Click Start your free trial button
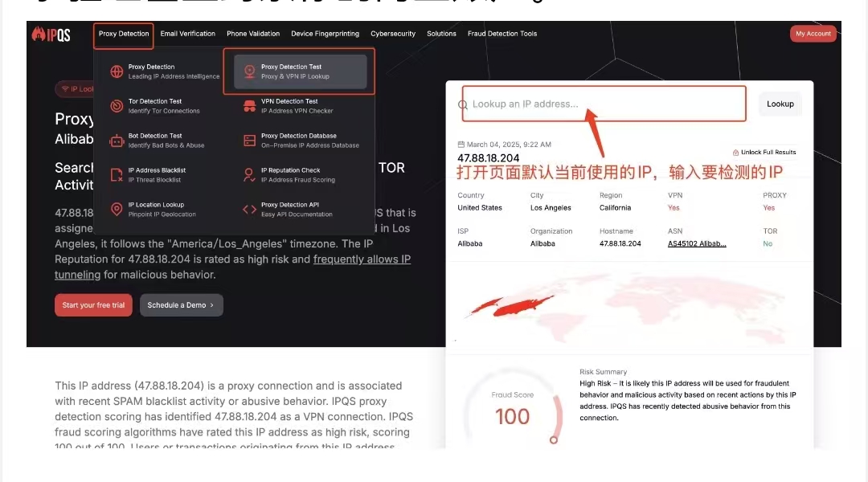The width and height of the screenshot is (868, 482). (x=93, y=305)
